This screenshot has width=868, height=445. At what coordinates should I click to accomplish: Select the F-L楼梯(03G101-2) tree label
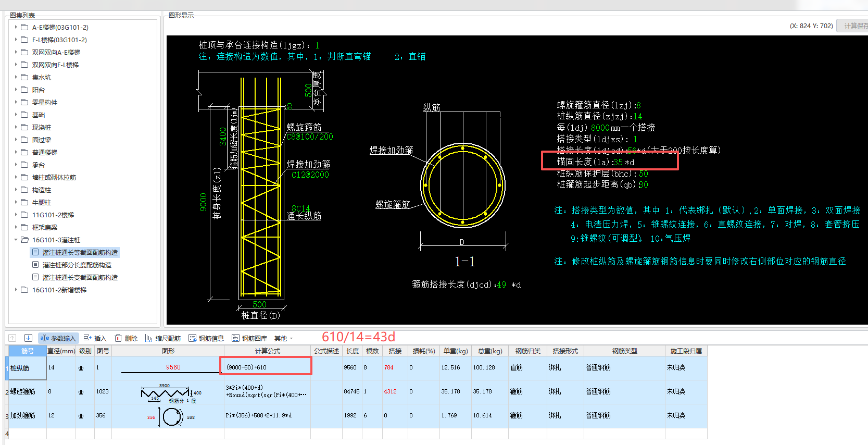(x=59, y=40)
